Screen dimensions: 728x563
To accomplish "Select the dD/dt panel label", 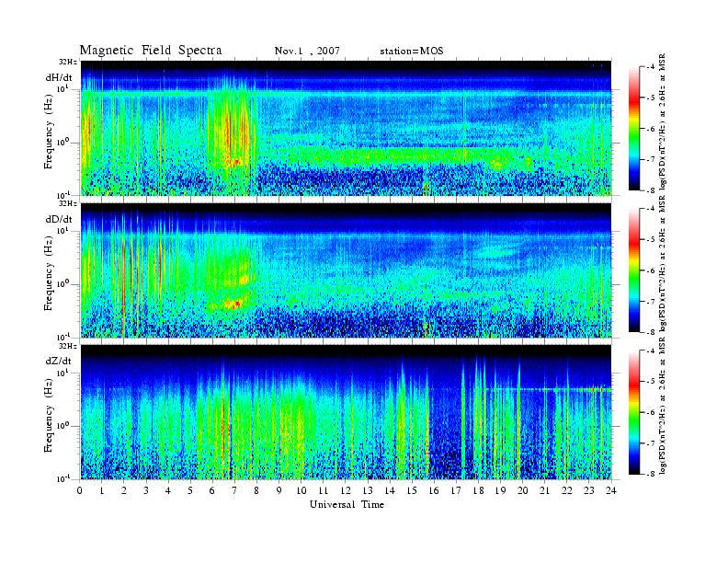I will tap(59, 219).
